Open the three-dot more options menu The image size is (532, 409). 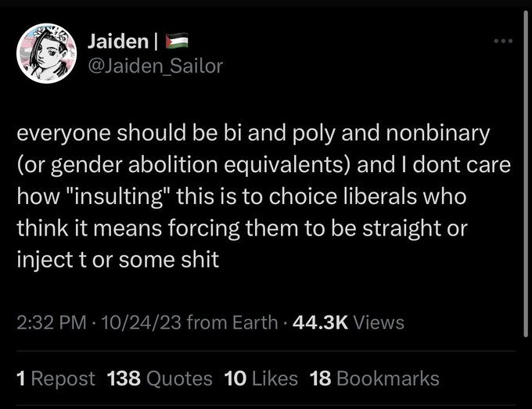coord(503,41)
